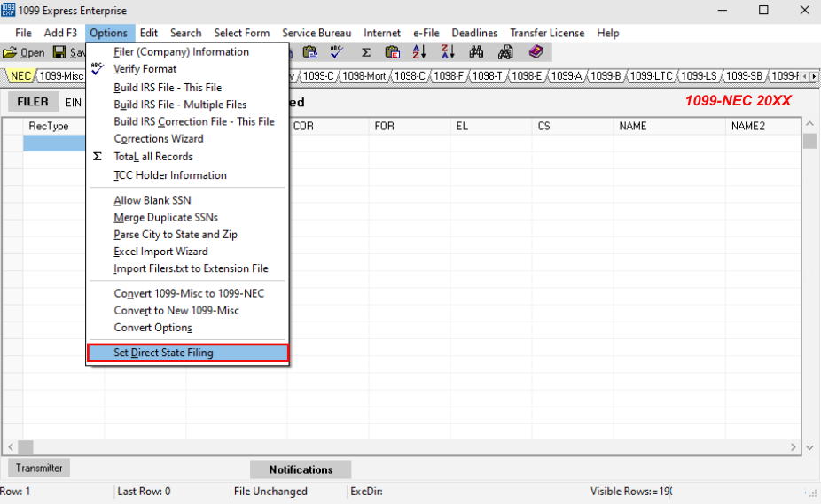Click the highlighted first RecType cell
This screenshot has width=821, height=504.
[x=54, y=143]
